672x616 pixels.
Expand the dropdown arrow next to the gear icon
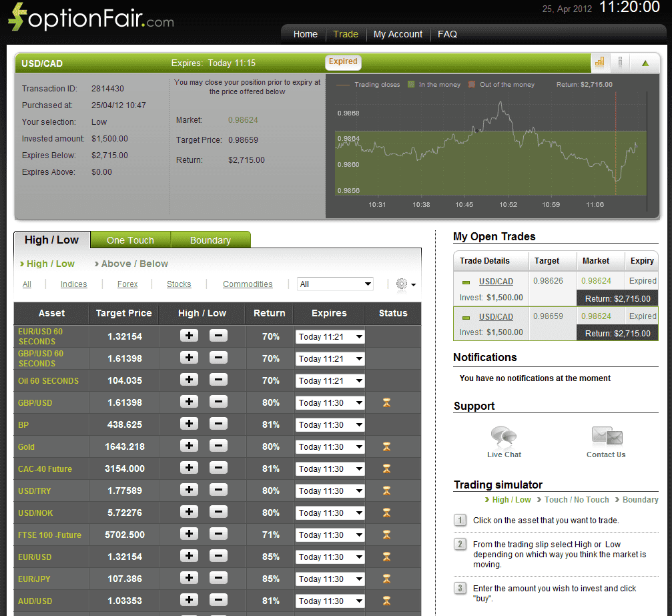(412, 286)
